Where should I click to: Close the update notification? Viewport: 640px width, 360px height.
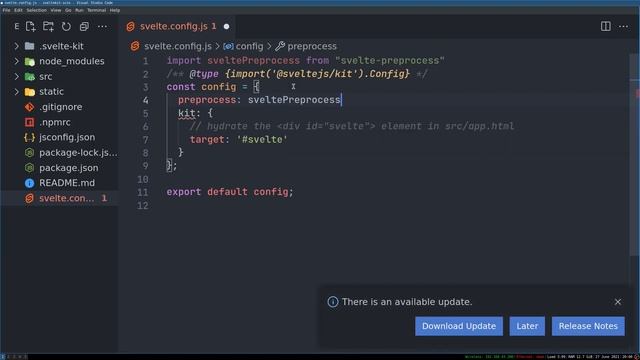pos(618,302)
